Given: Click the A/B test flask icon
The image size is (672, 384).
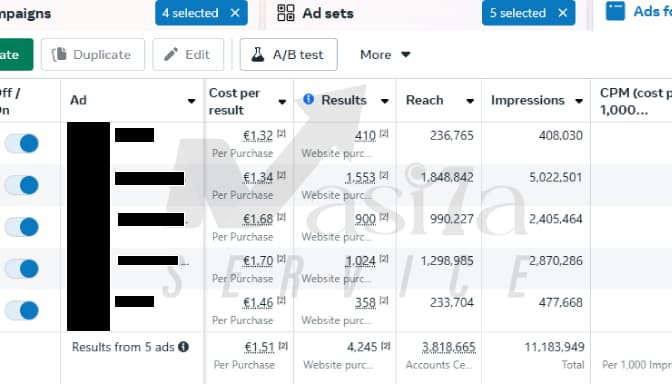Looking at the screenshot, I should click(x=258, y=54).
